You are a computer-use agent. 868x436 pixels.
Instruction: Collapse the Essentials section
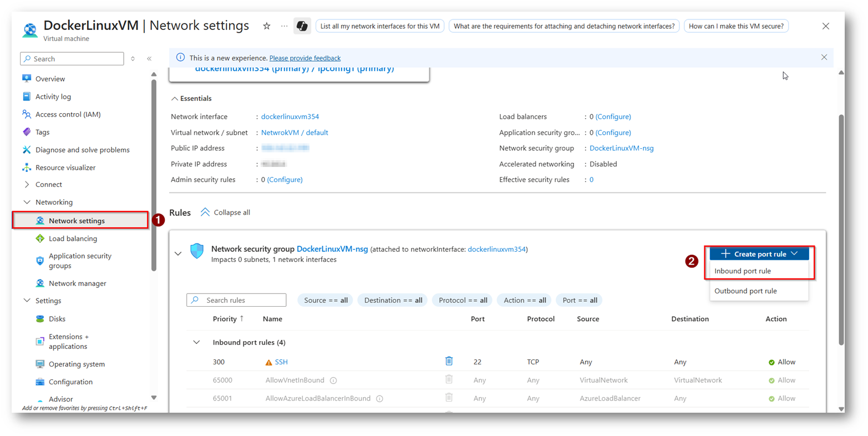[175, 99]
